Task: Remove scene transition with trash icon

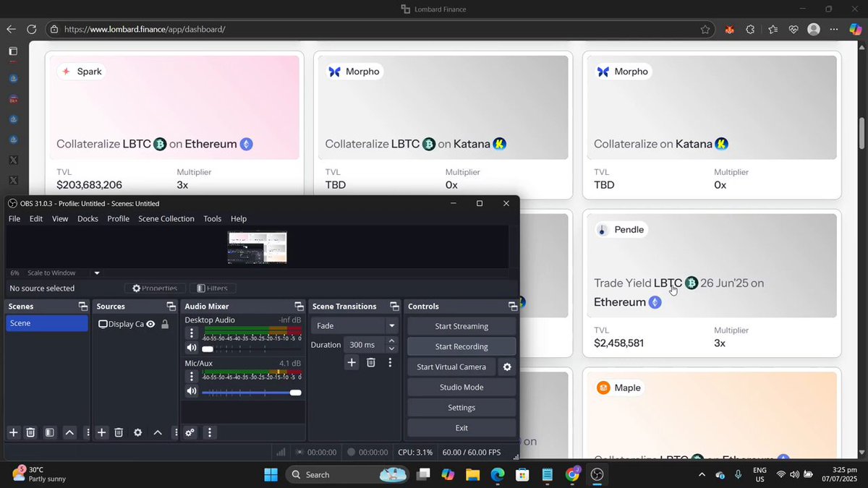Action: click(370, 362)
